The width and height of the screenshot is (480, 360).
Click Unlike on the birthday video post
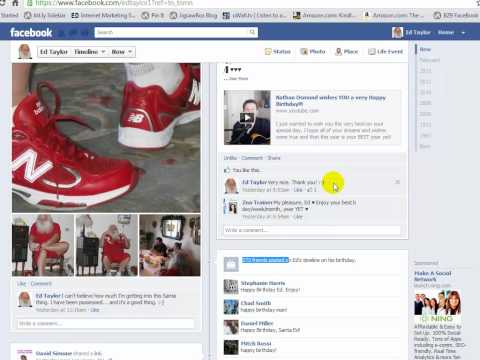pos(230,158)
